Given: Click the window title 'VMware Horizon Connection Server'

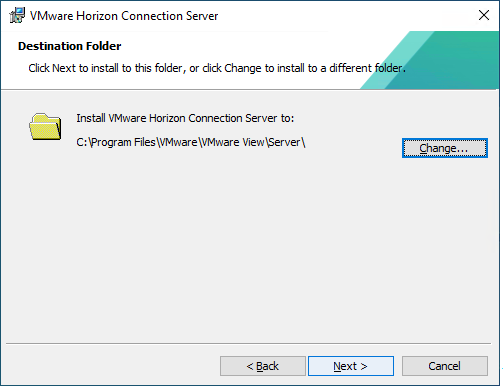Looking at the screenshot, I should coord(124,16).
